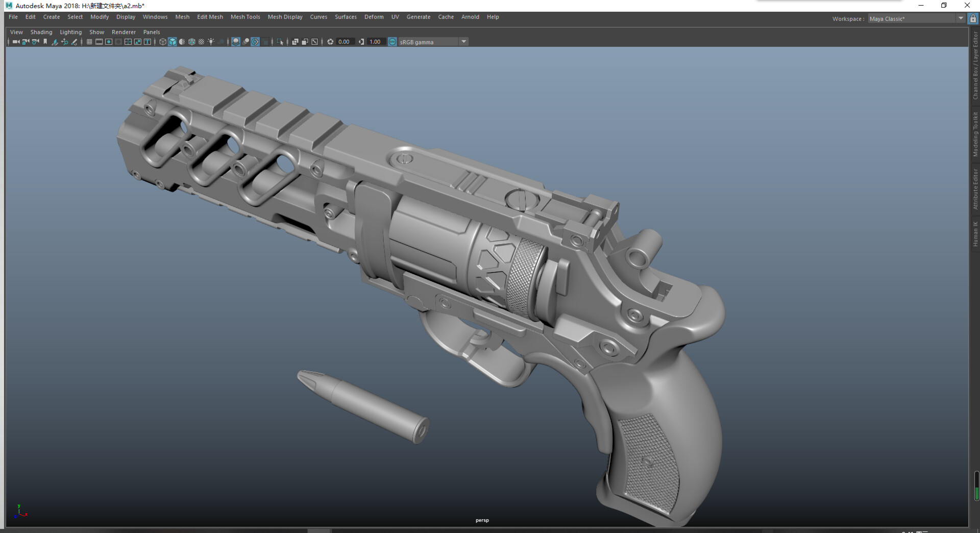Toggle the grid display in viewport

coord(90,42)
